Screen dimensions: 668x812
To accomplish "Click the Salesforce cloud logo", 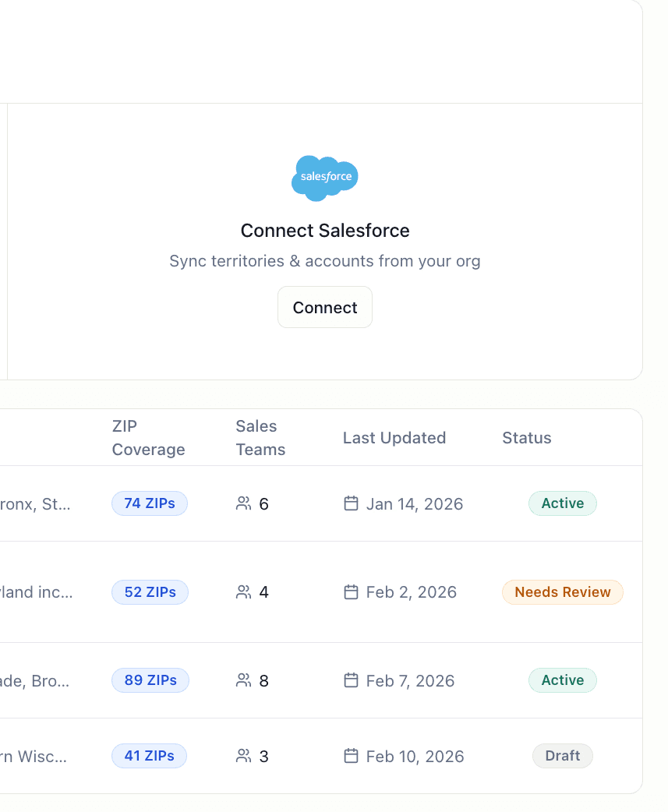I will tap(325, 178).
